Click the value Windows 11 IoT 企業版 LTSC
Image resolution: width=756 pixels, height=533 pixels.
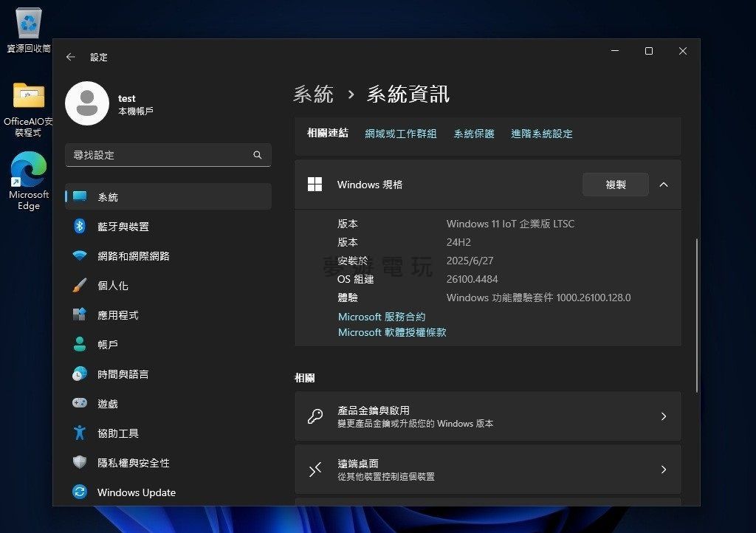coord(511,224)
